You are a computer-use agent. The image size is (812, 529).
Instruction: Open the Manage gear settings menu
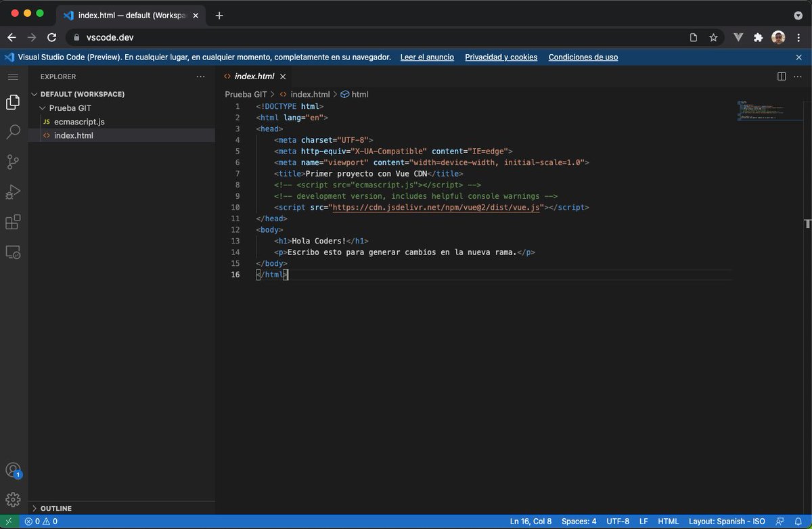pyautogui.click(x=13, y=500)
